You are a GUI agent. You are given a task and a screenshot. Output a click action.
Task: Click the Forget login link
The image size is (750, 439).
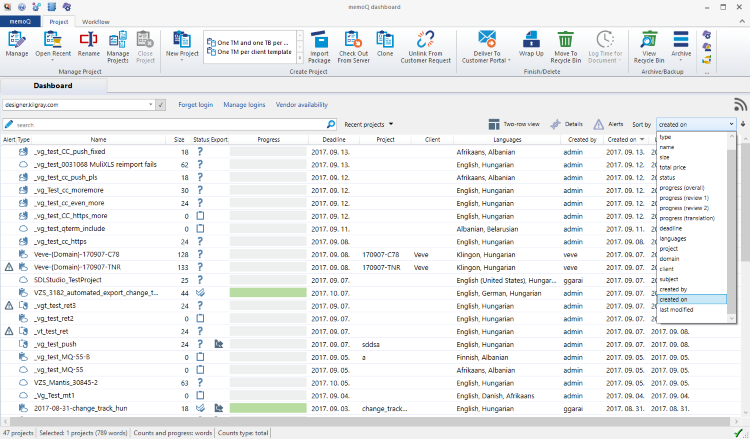click(x=195, y=104)
